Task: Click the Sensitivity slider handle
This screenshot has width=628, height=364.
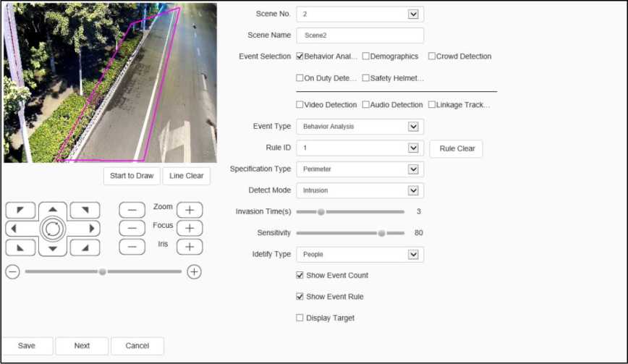Action: click(381, 233)
